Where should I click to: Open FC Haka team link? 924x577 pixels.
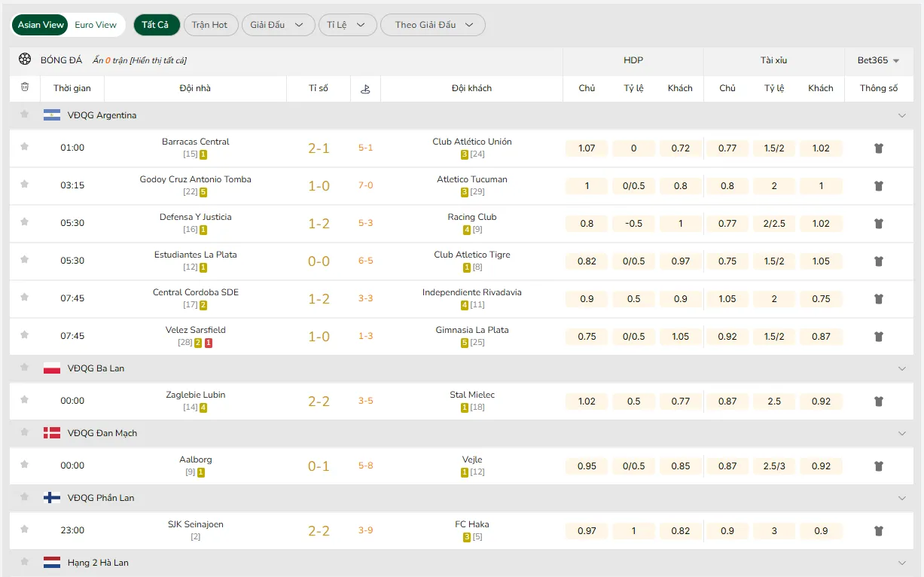point(472,524)
